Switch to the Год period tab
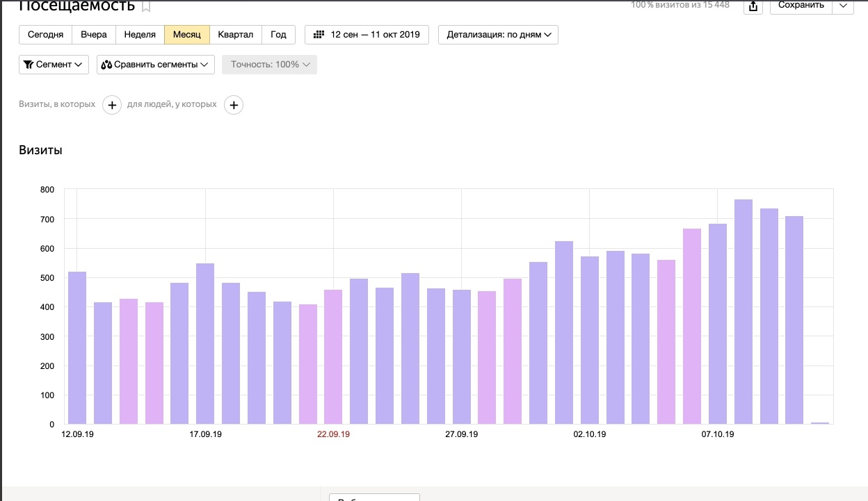This screenshot has width=868, height=501. point(278,35)
